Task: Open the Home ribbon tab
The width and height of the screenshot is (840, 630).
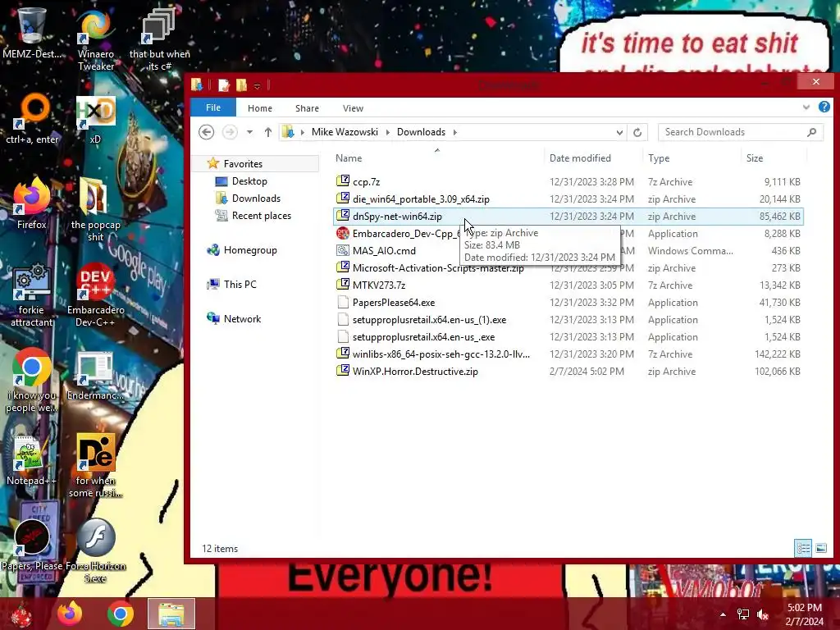Action: click(x=260, y=108)
